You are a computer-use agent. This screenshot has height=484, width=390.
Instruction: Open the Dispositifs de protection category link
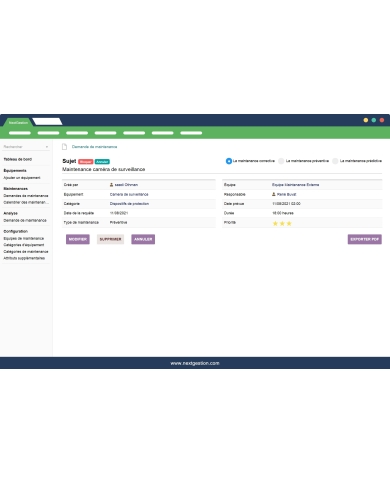(x=129, y=204)
